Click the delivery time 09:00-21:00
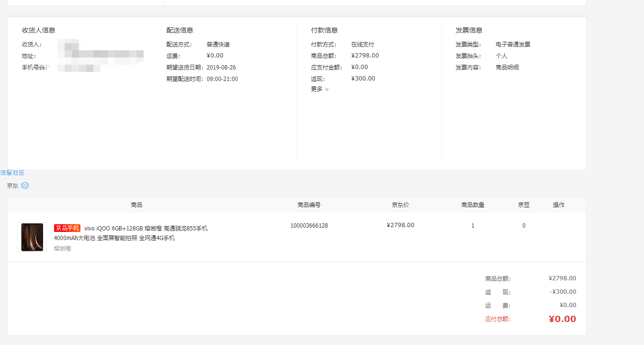Image resolution: width=644 pixels, height=345 pixels. pyautogui.click(x=222, y=79)
